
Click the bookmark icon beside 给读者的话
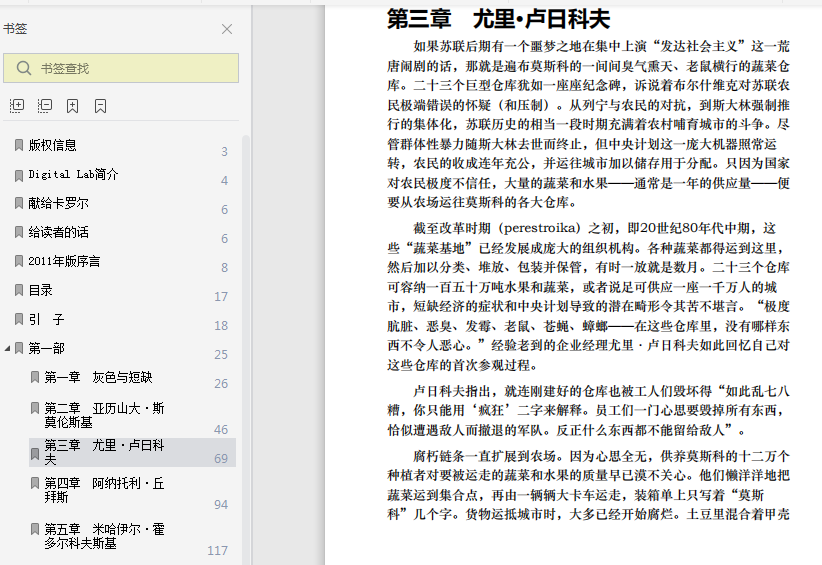coord(19,232)
